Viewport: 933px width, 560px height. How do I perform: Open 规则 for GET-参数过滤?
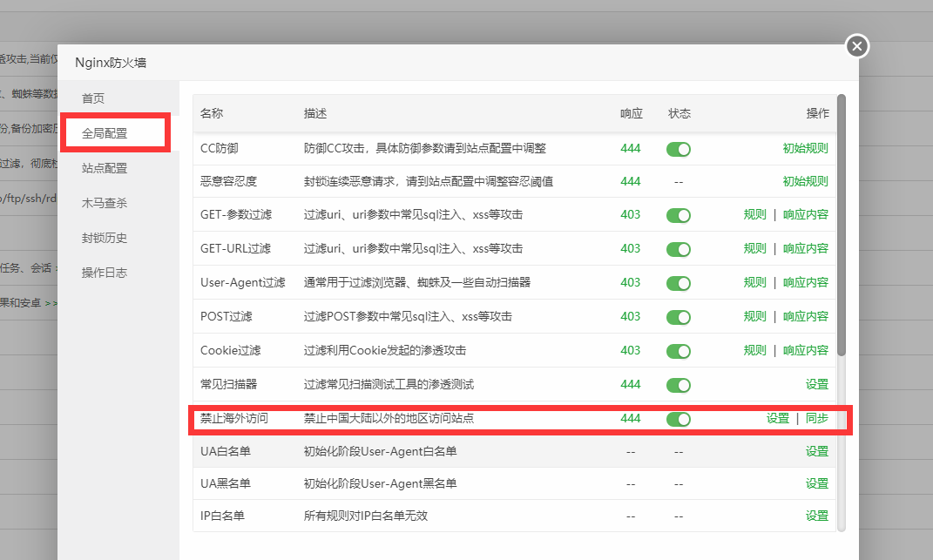click(x=754, y=215)
